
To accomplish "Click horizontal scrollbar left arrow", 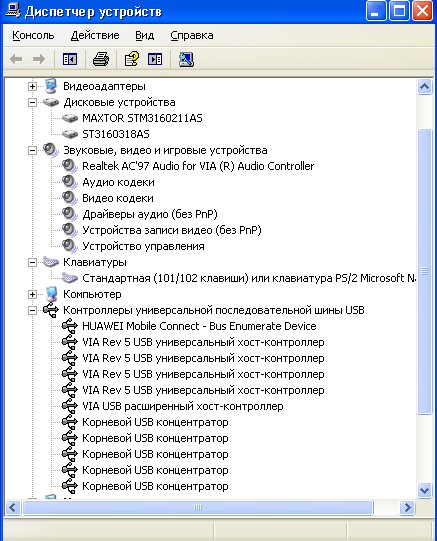I will pyautogui.click(x=13, y=508).
